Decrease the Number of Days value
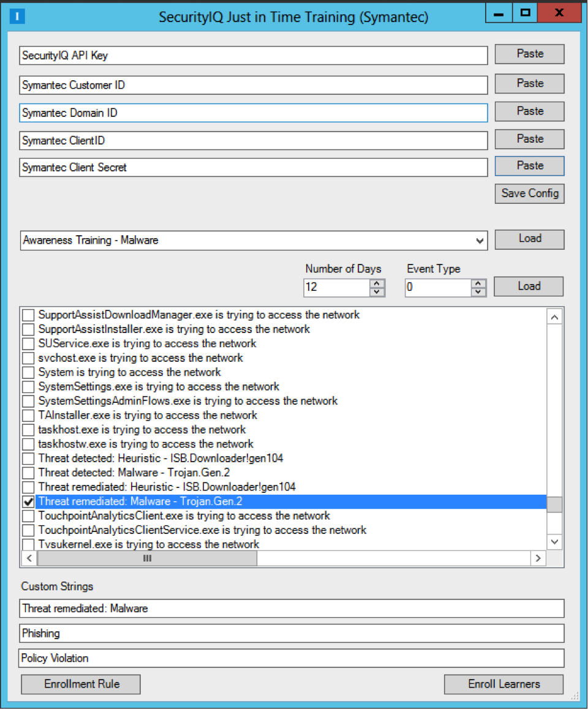The height and width of the screenshot is (709, 588). (378, 291)
